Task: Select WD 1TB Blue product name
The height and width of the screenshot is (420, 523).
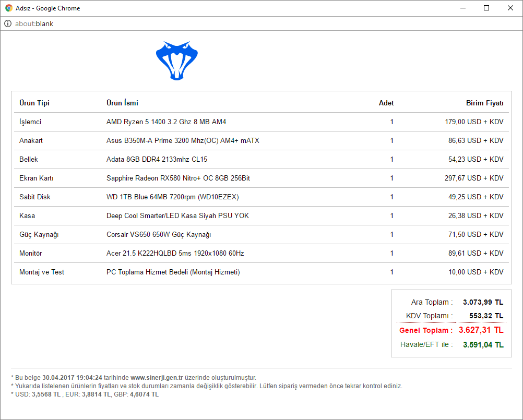Action: pos(172,197)
